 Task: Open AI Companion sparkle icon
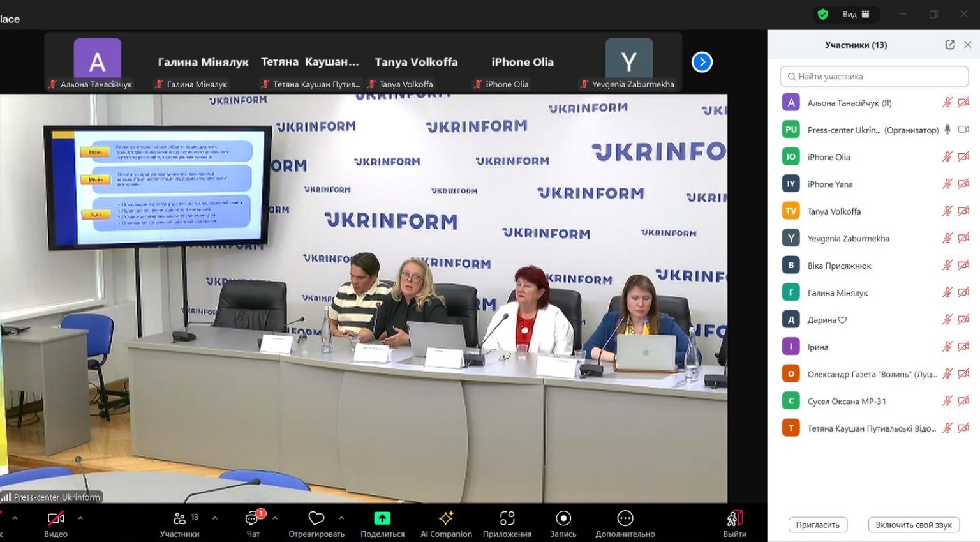click(x=446, y=518)
